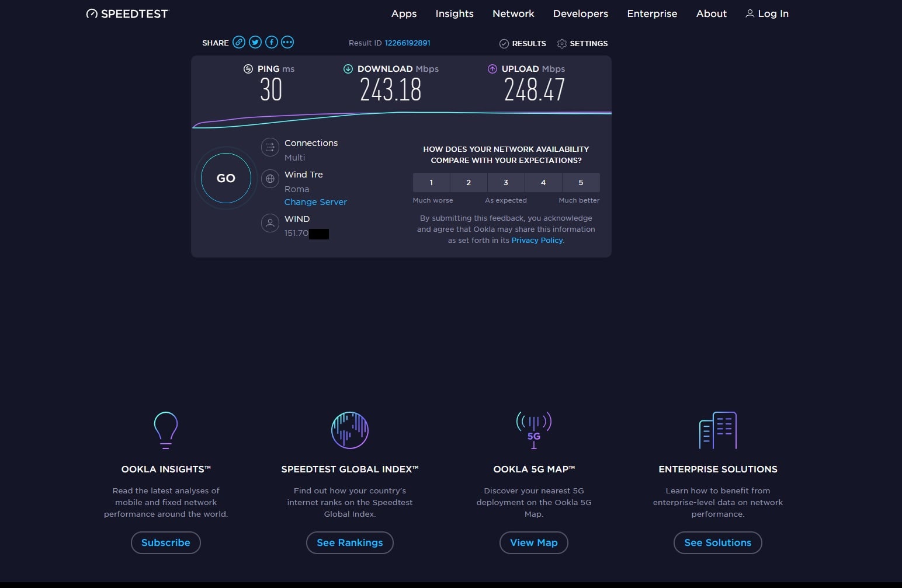Rate network availability 1 Much worse

click(431, 183)
